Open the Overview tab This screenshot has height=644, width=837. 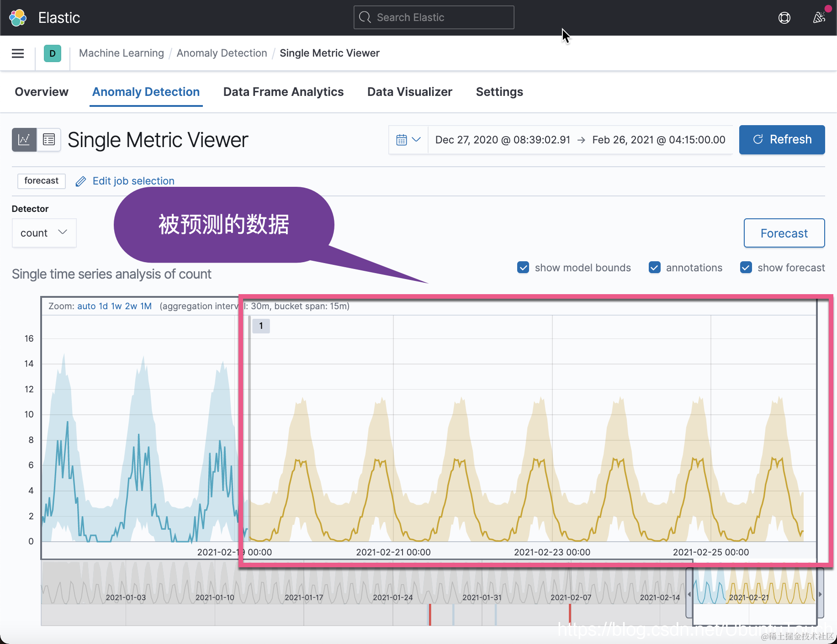tap(42, 92)
